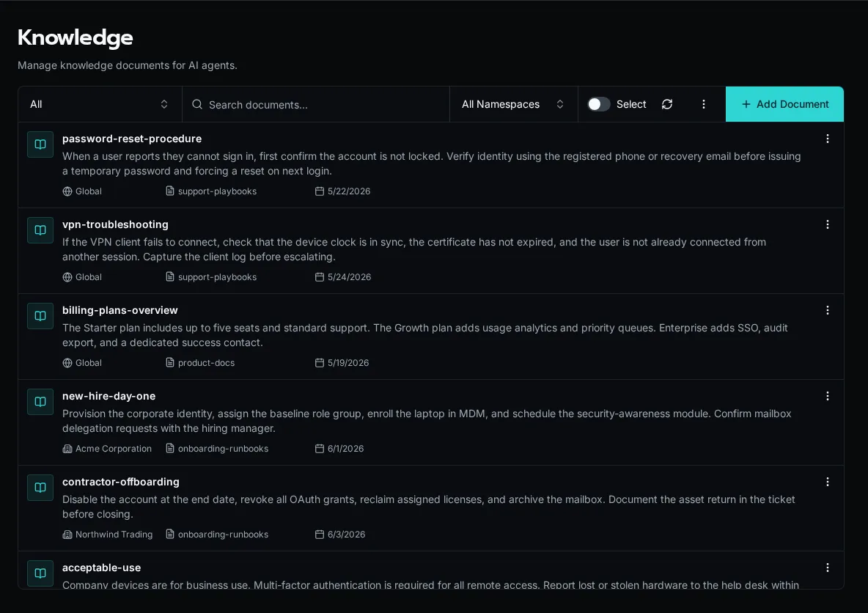868x613 pixels.
Task: Enable the Select mode toggle
Action: click(x=598, y=104)
